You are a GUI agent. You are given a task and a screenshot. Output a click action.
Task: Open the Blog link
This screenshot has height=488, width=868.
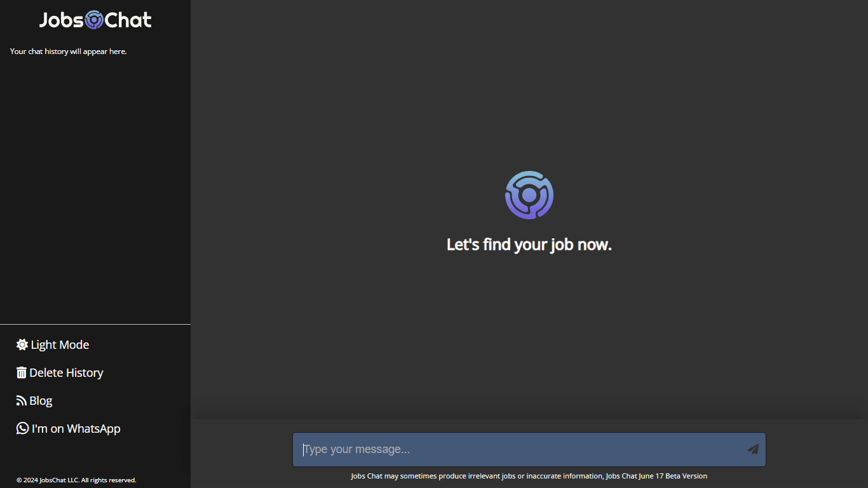tap(34, 400)
